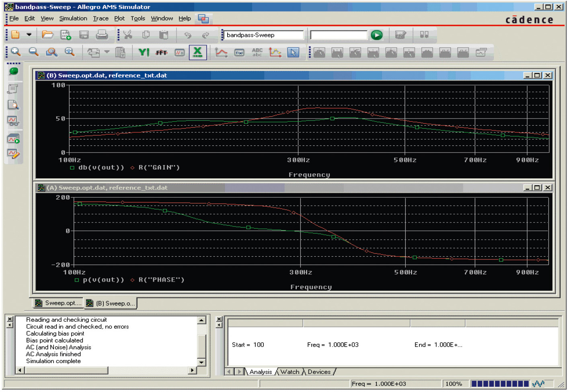Click the Redo arrow icon

coord(205,35)
